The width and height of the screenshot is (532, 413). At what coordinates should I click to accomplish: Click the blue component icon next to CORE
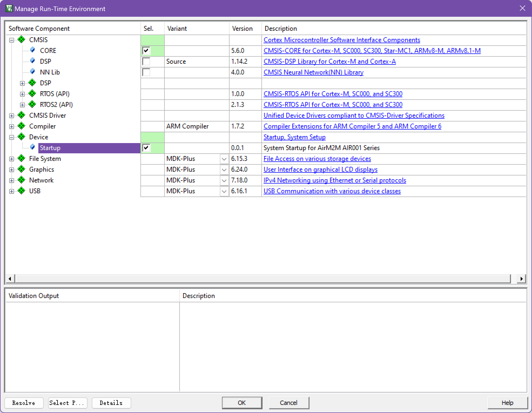click(x=33, y=50)
